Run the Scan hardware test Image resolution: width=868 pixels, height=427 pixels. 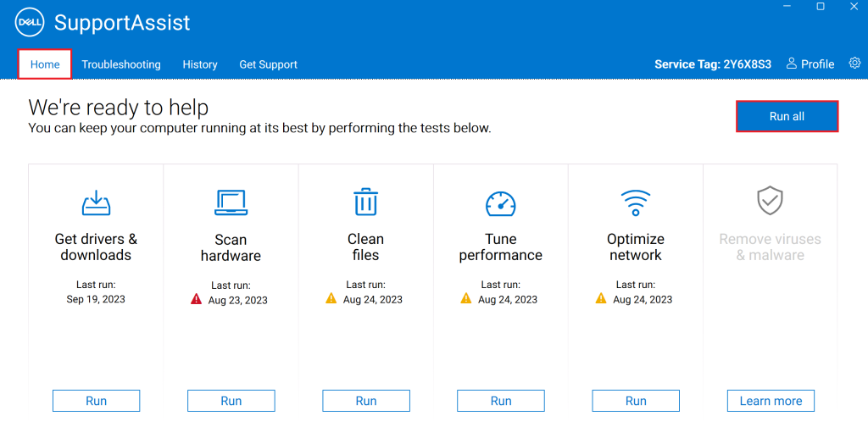point(231,401)
